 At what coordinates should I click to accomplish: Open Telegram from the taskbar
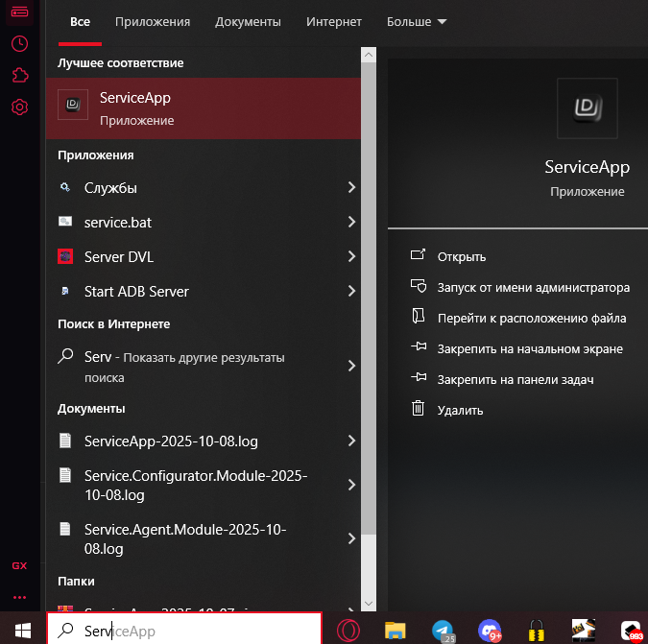coord(443,630)
